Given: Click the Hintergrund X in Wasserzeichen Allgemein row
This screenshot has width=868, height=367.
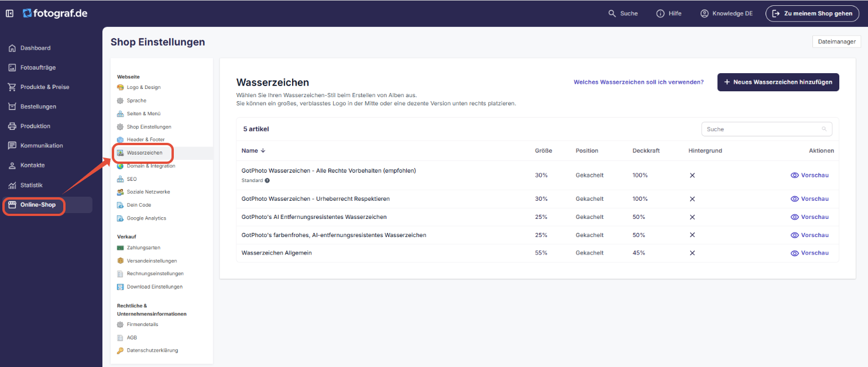Looking at the screenshot, I should 692,253.
